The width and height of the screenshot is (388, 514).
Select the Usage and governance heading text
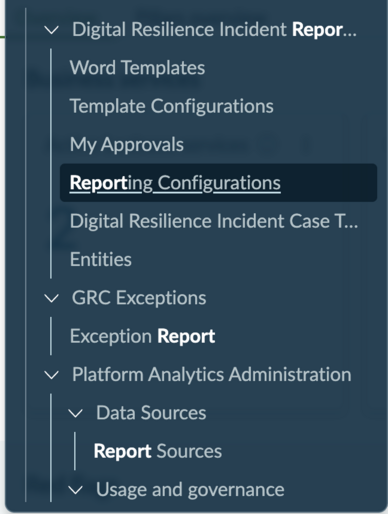190,490
